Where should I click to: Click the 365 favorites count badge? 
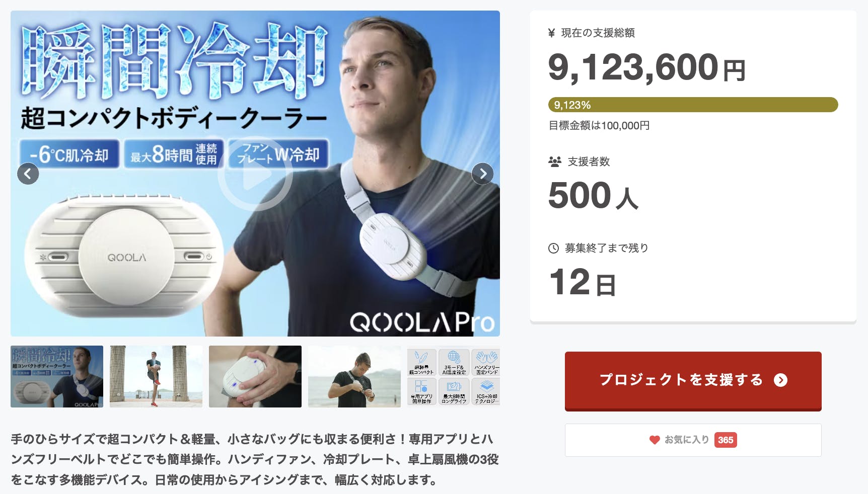[x=725, y=440]
